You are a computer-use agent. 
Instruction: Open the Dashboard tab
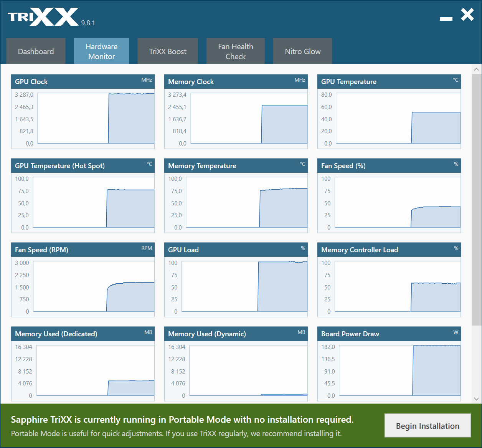click(36, 51)
